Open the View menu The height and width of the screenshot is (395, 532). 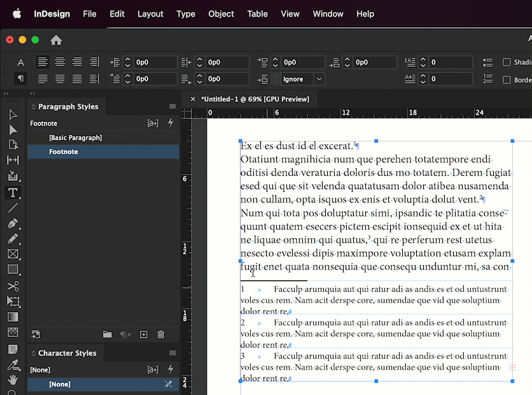[290, 14]
